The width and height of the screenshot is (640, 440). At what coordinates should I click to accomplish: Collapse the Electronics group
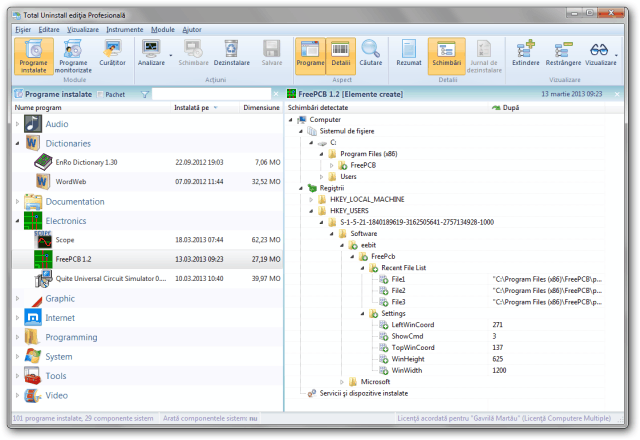(x=17, y=221)
